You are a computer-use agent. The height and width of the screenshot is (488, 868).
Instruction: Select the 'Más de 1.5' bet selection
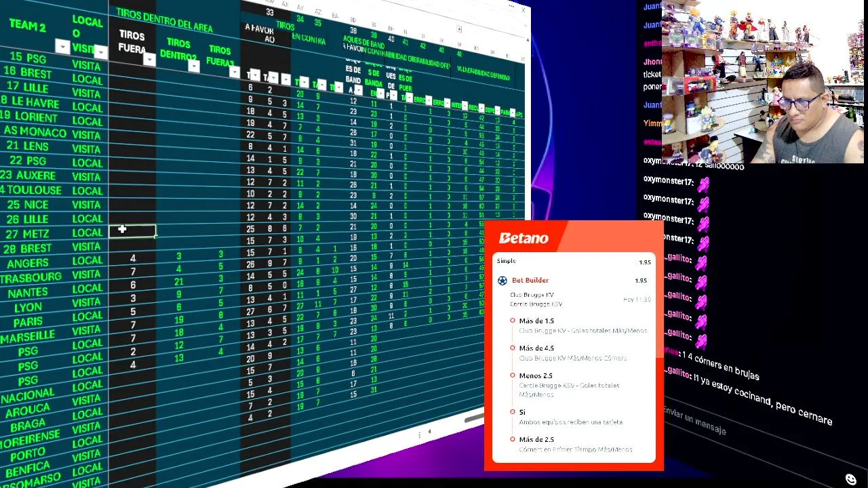click(x=536, y=321)
